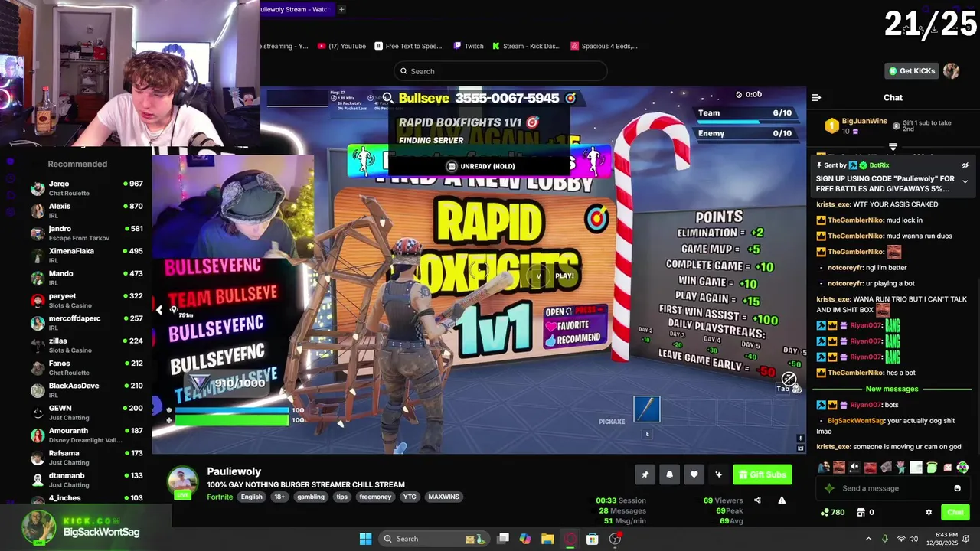
Task: Open the user profile avatar menu
Action: 952,71
